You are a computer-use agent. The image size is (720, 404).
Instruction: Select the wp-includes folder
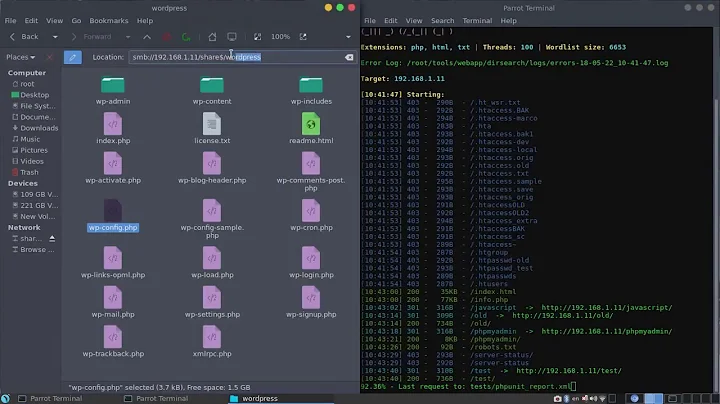tap(311, 90)
